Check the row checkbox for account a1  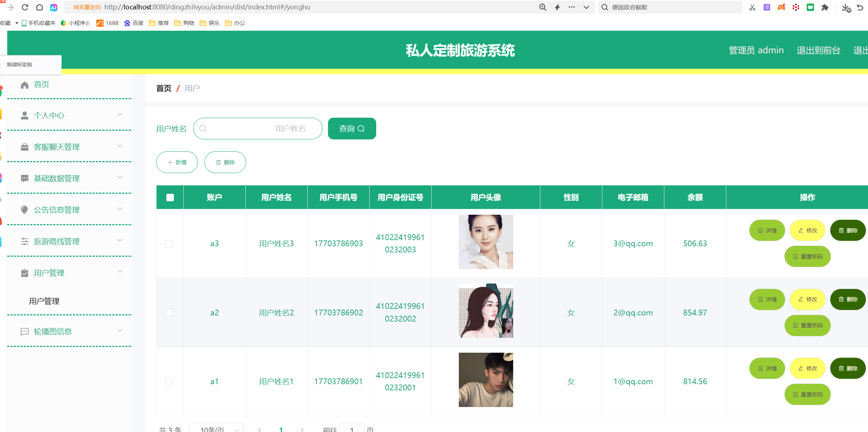pos(169,382)
